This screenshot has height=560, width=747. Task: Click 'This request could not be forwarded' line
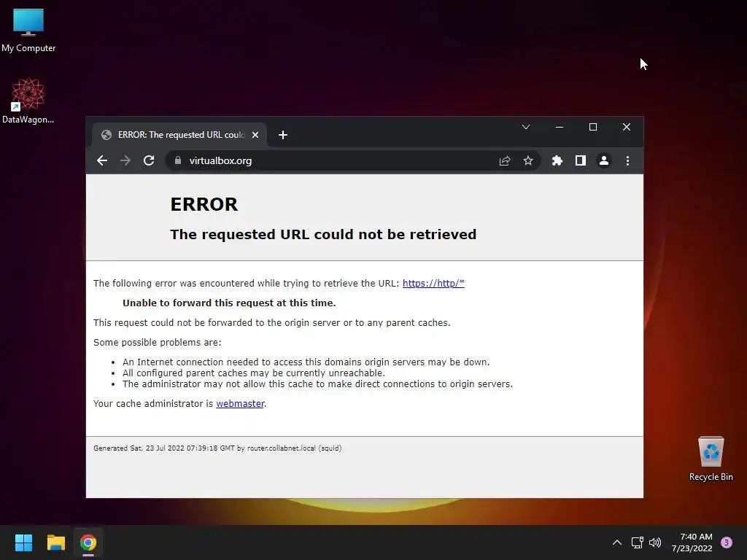click(271, 323)
